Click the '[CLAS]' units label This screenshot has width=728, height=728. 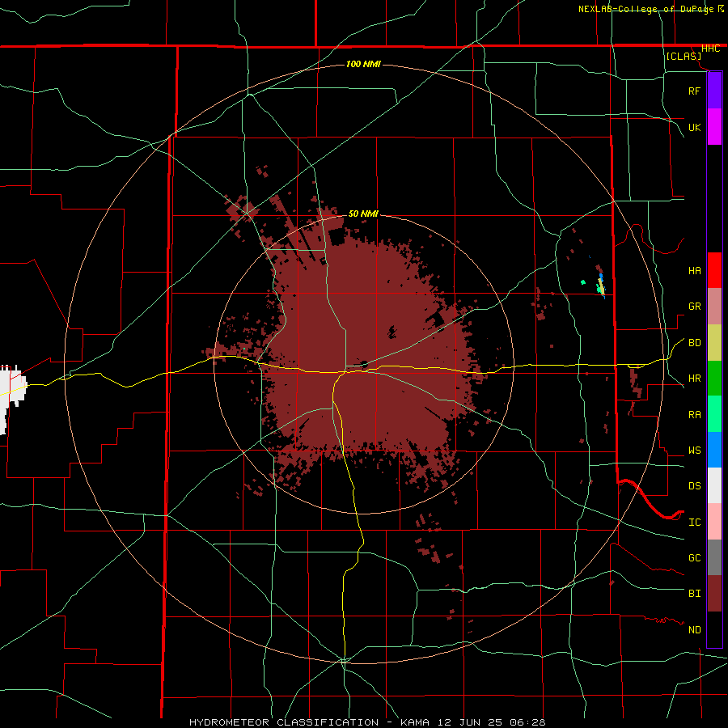click(x=684, y=57)
